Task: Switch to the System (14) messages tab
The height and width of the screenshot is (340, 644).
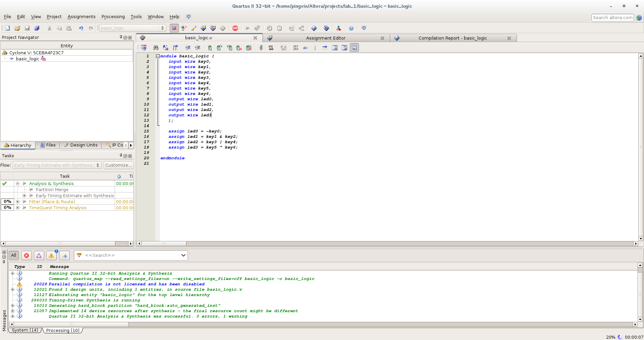Action: click(x=25, y=330)
